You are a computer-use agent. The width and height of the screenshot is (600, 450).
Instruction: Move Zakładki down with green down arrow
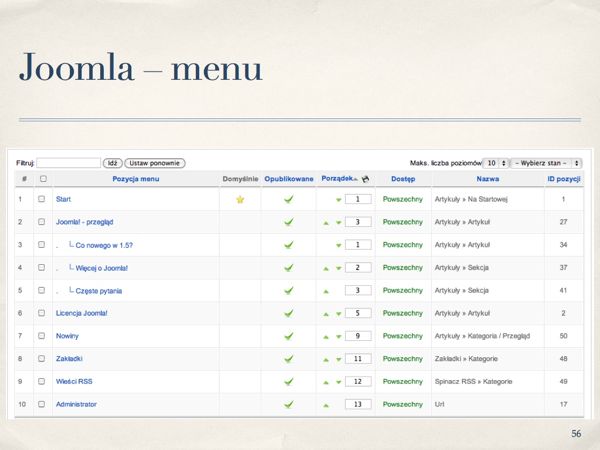pos(338,359)
